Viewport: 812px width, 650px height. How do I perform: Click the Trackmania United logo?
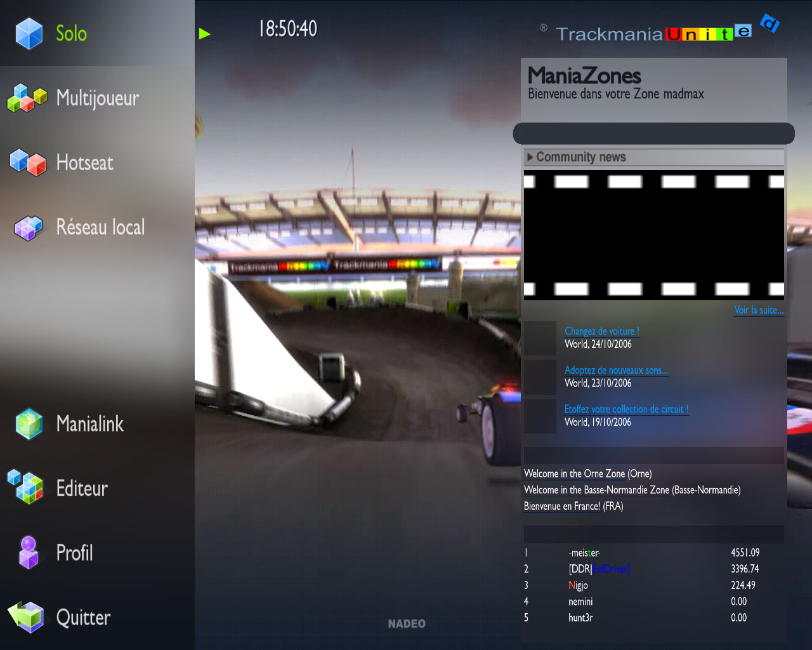click(654, 33)
